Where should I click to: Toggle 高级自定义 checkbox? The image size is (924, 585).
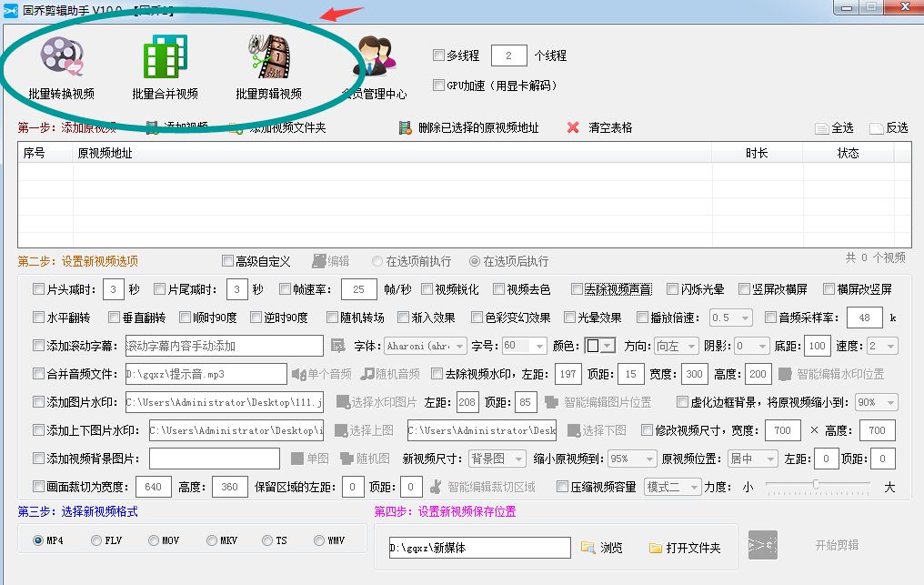click(227, 260)
